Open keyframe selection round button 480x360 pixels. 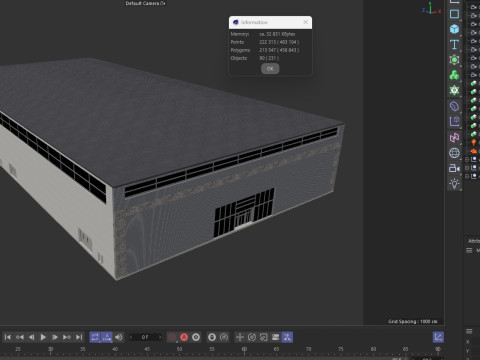pos(196,337)
